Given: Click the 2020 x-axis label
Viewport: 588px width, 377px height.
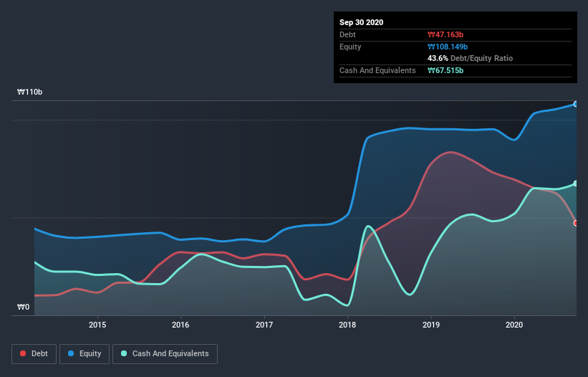Looking at the screenshot, I should pyautogui.click(x=514, y=325).
